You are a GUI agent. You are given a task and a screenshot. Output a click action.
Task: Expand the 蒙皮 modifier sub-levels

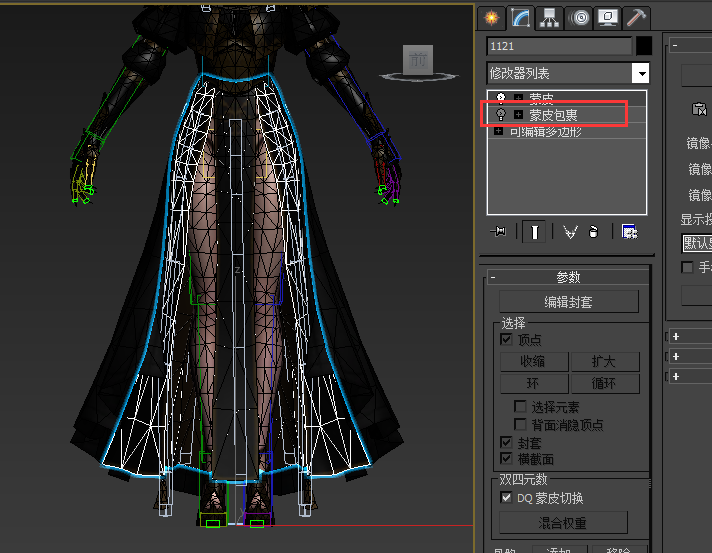pyautogui.click(x=518, y=98)
